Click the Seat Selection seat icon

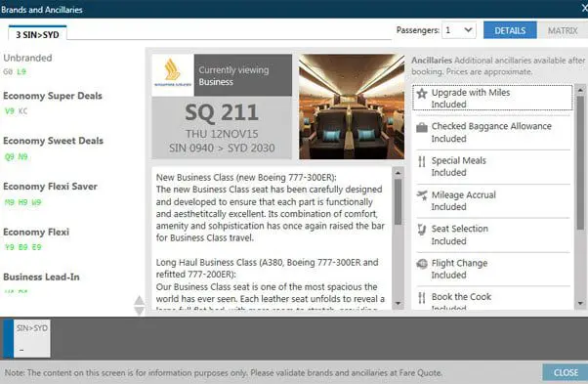click(x=422, y=230)
